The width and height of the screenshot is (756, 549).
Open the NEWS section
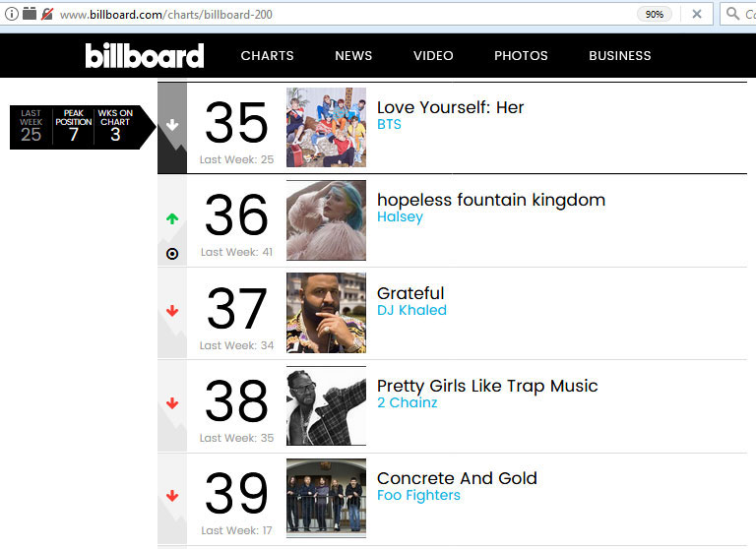pos(353,56)
